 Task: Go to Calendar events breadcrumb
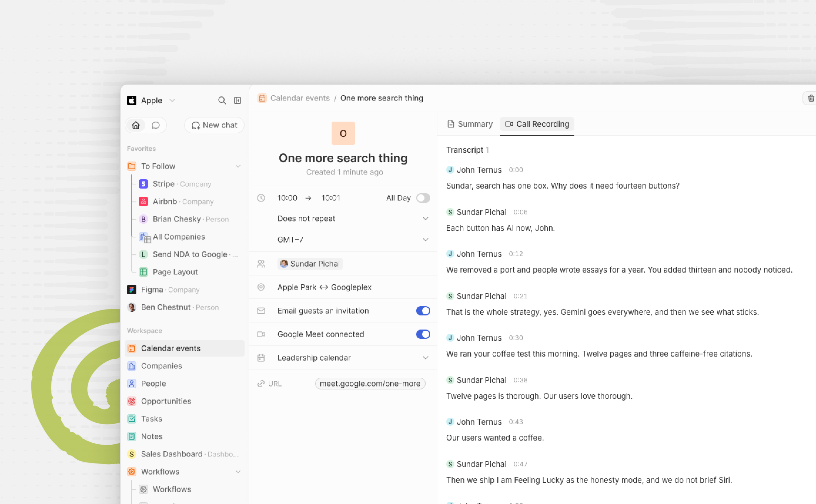300,98
